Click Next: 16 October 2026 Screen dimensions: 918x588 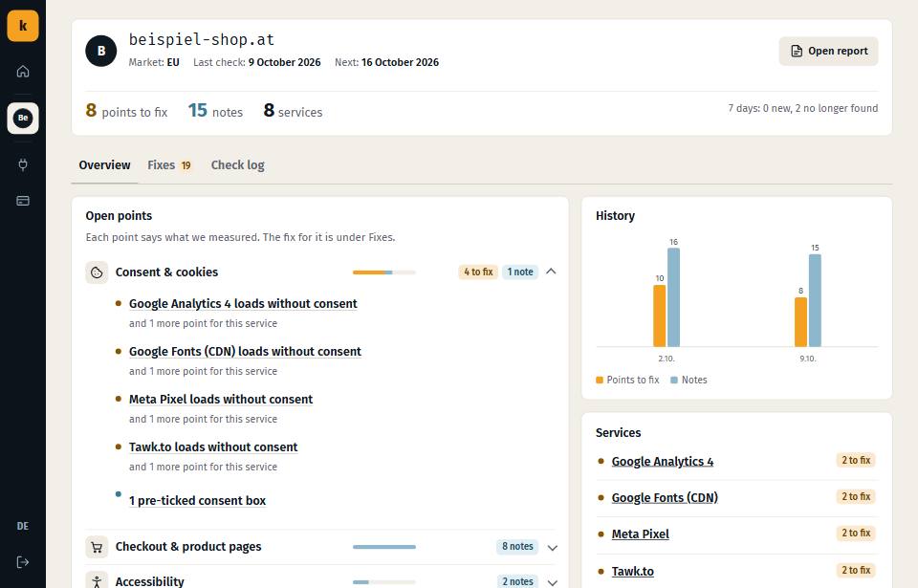coord(387,62)
